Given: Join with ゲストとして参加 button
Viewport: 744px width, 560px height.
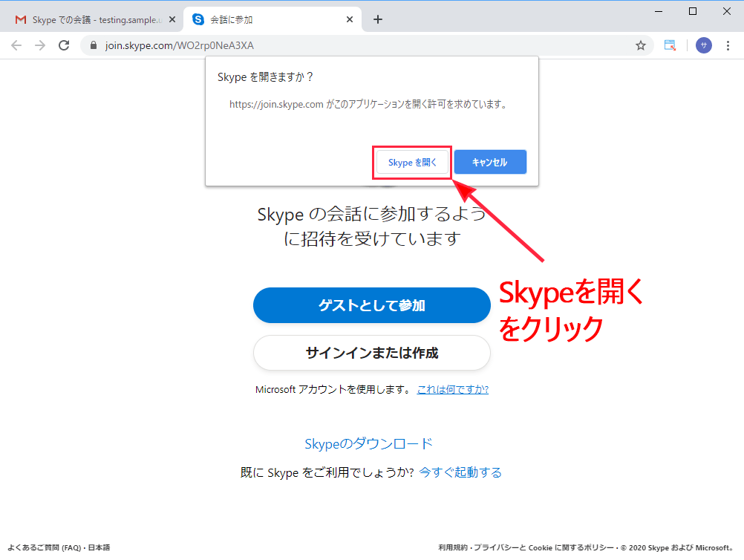Looking at the screenshot, I should (371, 305).
